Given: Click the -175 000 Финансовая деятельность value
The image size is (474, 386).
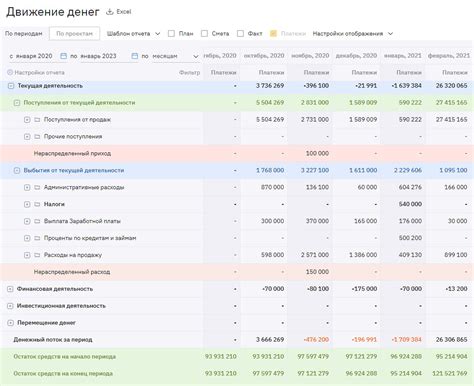Looking at the screenshot, I should (364, 289).
